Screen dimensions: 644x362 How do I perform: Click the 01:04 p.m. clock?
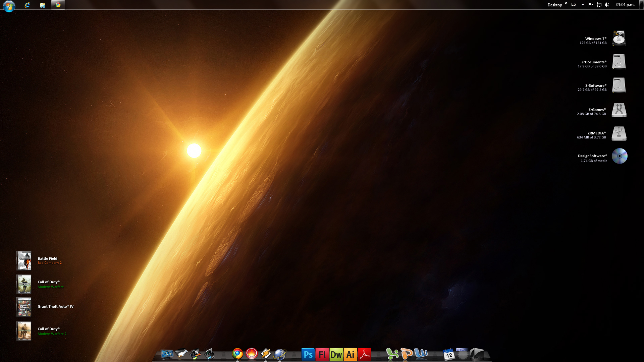625,5
